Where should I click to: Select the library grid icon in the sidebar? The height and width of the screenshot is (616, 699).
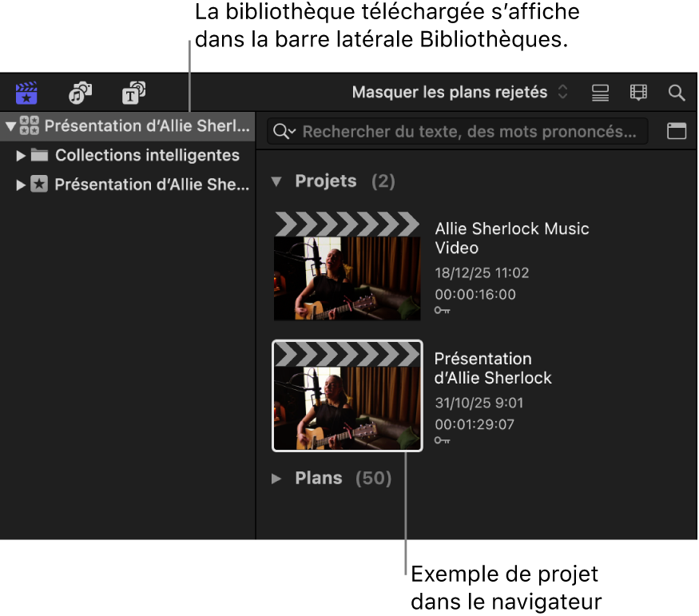click(30, 125)
